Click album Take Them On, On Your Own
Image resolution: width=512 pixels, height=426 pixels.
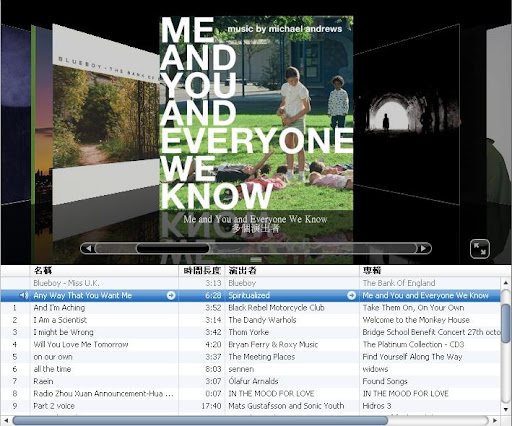(x=413, y=308)
